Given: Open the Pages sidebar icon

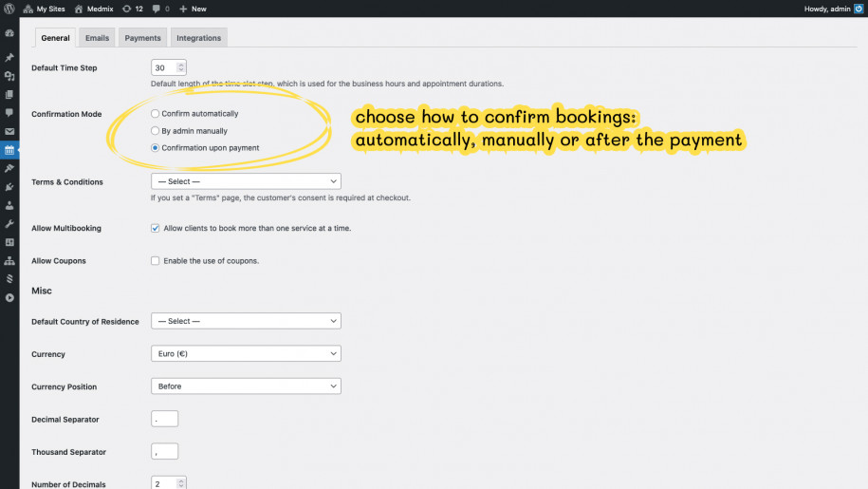Looking at the screenshot, I should pyautogui.click(x=9, y=95).
